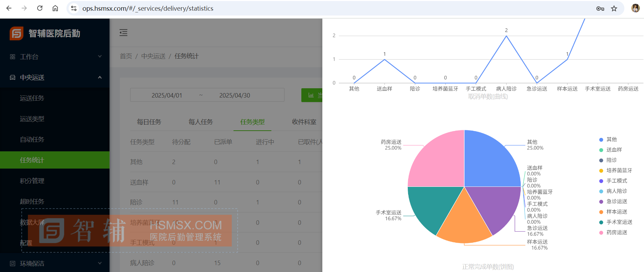
Task: Toggle 急诊运送 legend entry
Action: [616, 201]
